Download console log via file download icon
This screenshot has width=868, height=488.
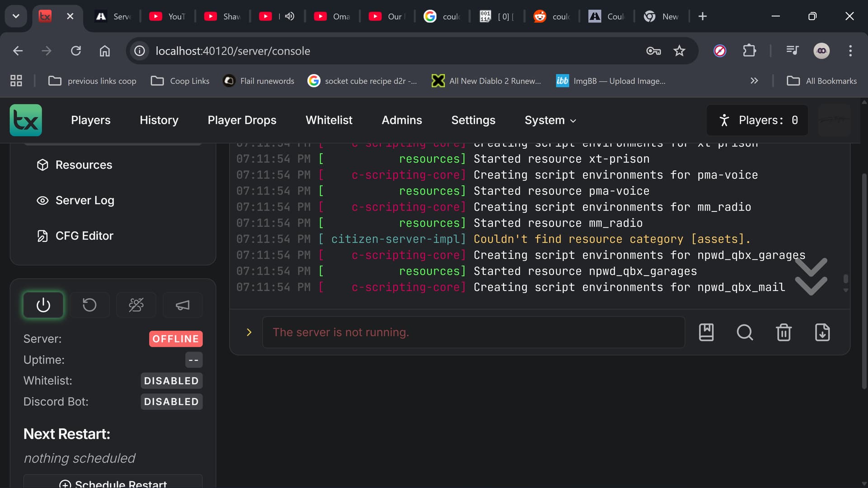coord(822,332)
